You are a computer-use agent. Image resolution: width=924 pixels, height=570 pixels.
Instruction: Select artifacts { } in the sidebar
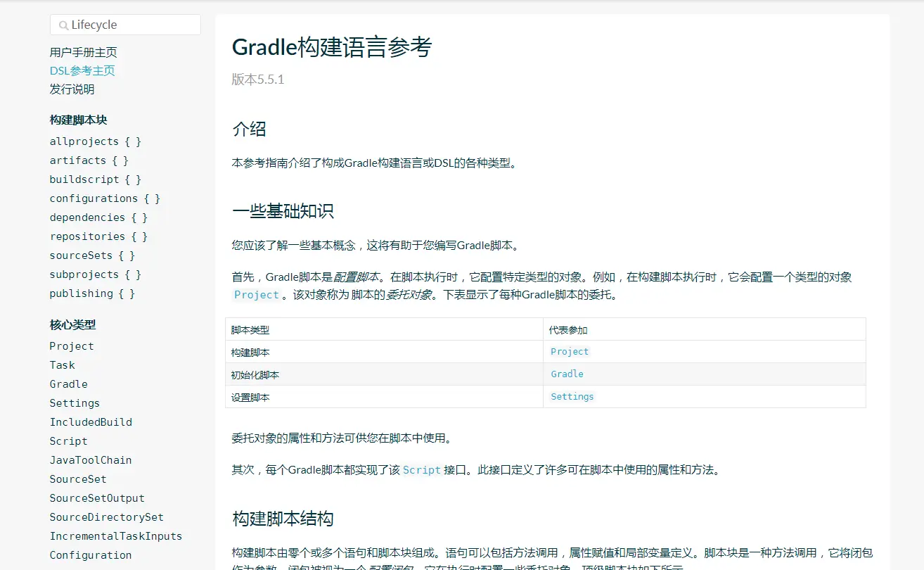coord(89,160)
